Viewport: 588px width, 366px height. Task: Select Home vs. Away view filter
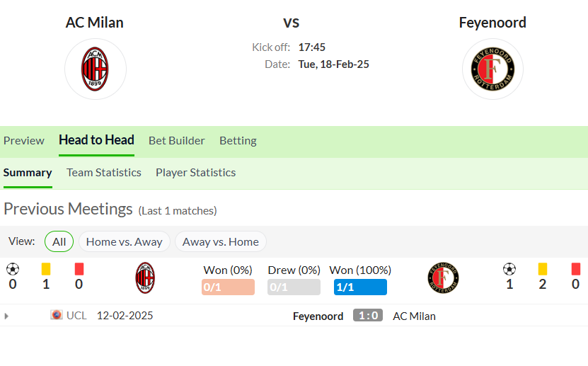point(124,241)
